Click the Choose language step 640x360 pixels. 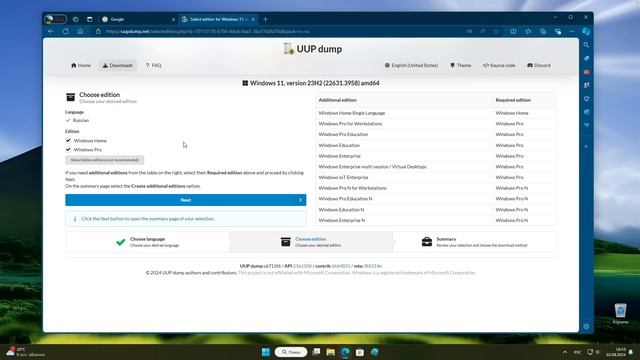pos(147,242)
